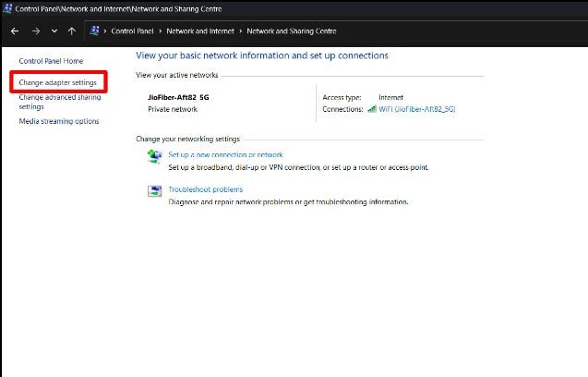Image resolution: width=588 pixels, height=377 pixels.
Task: Click the Internet access type value
Action: pos(390,97)
